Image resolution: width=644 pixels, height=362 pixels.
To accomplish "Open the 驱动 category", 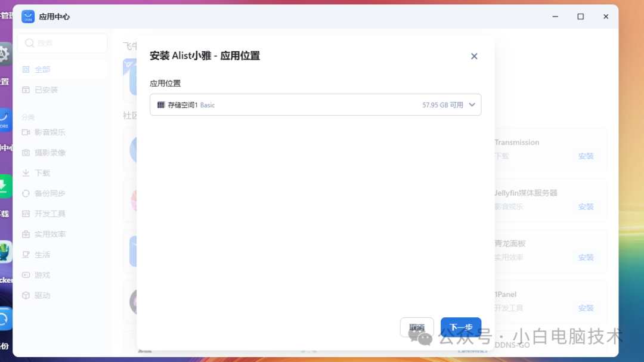I will click(x=63, y=295).
